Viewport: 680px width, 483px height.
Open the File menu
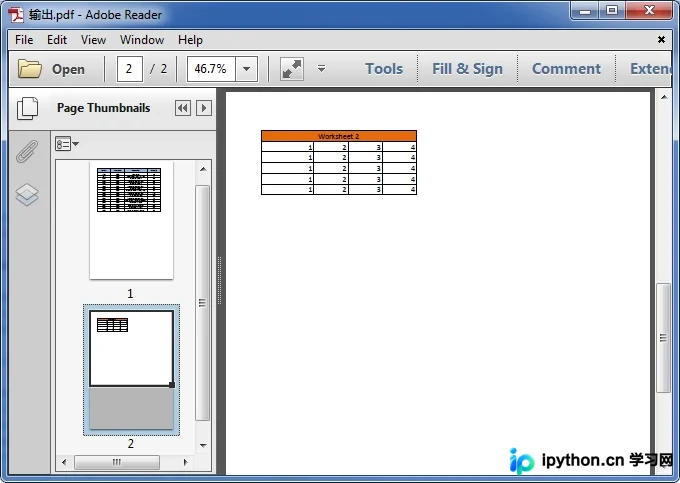tap(24, 40)
